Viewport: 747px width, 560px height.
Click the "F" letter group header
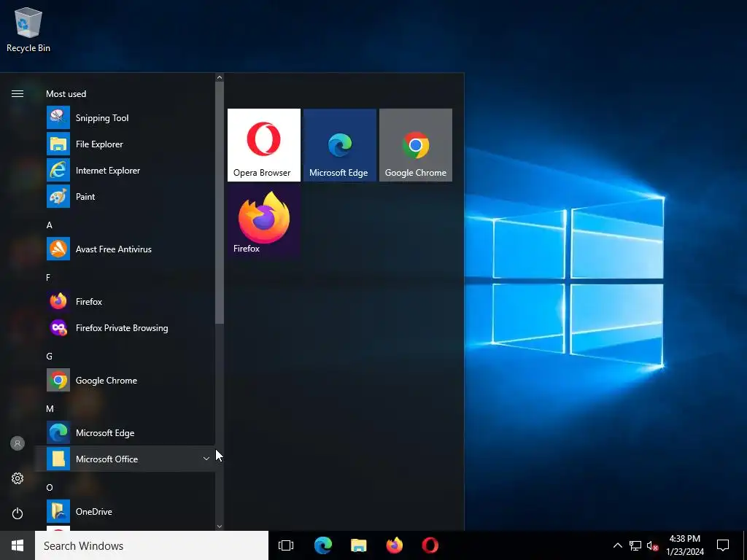[48, 278]
